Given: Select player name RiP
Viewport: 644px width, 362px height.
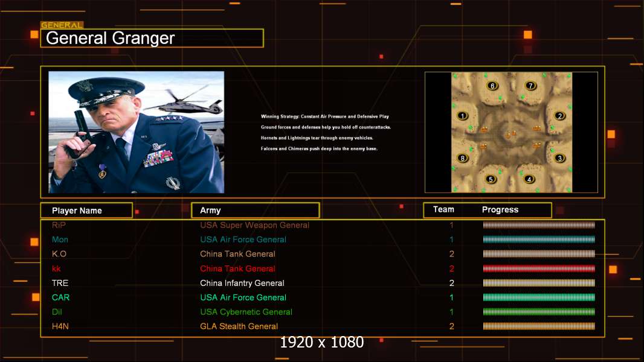Looking at the screenshot, I should [59, 225].
